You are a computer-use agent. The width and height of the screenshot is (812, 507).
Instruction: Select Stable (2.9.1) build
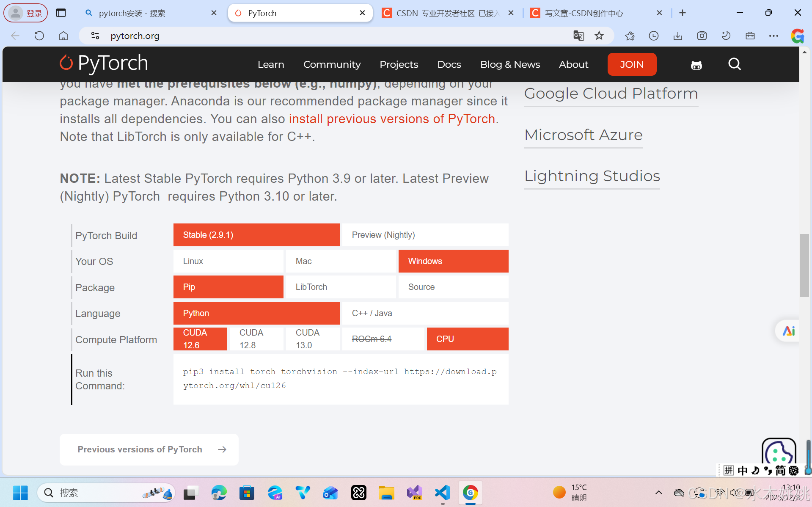point(256,235)
